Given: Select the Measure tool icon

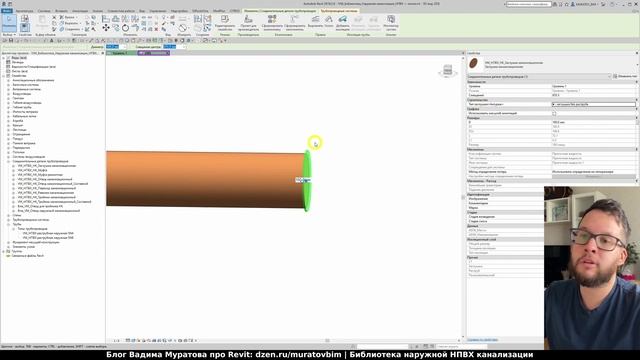Looking at the screenshot, I should click(x=182, y=28).
